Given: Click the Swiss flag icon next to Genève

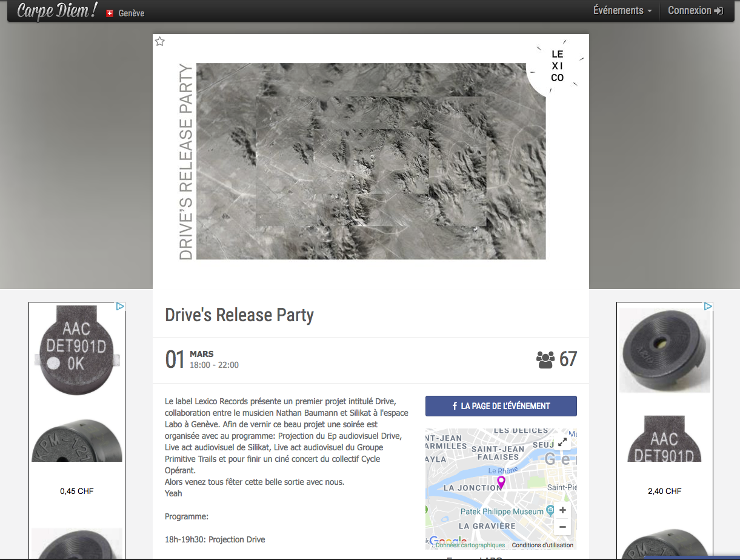Looking at the screenshot, I should click(110, 13).
